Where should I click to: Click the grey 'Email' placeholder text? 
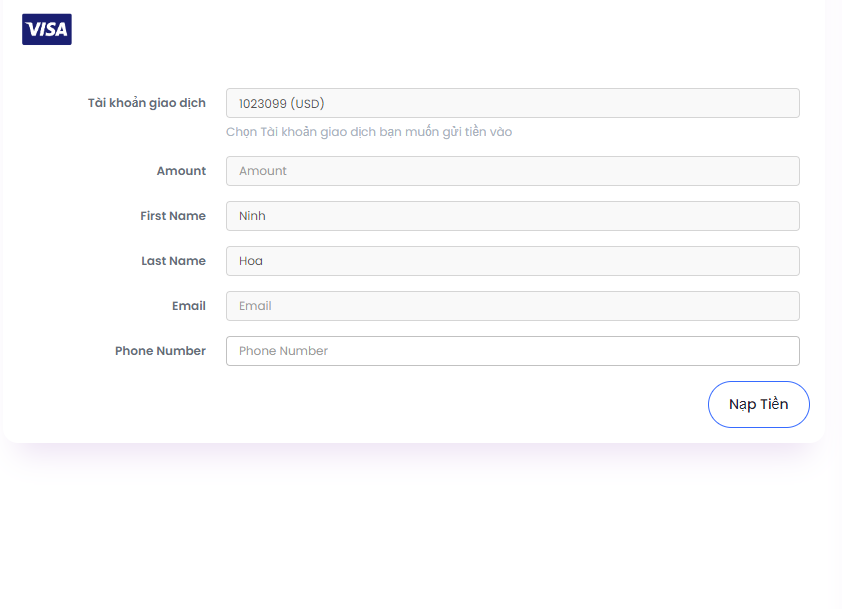coord(255,306)
